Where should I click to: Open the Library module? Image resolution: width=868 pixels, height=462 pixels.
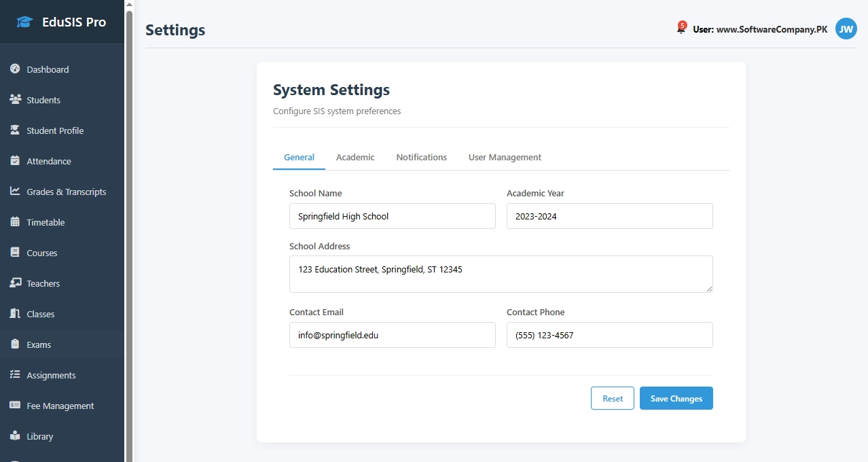pyautogui.click(x=39, y=436)
